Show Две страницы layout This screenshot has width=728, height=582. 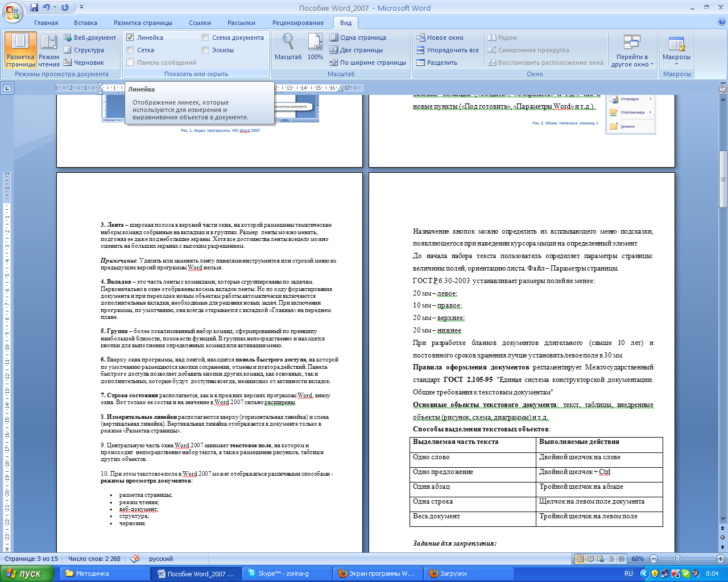coord(356,50)
